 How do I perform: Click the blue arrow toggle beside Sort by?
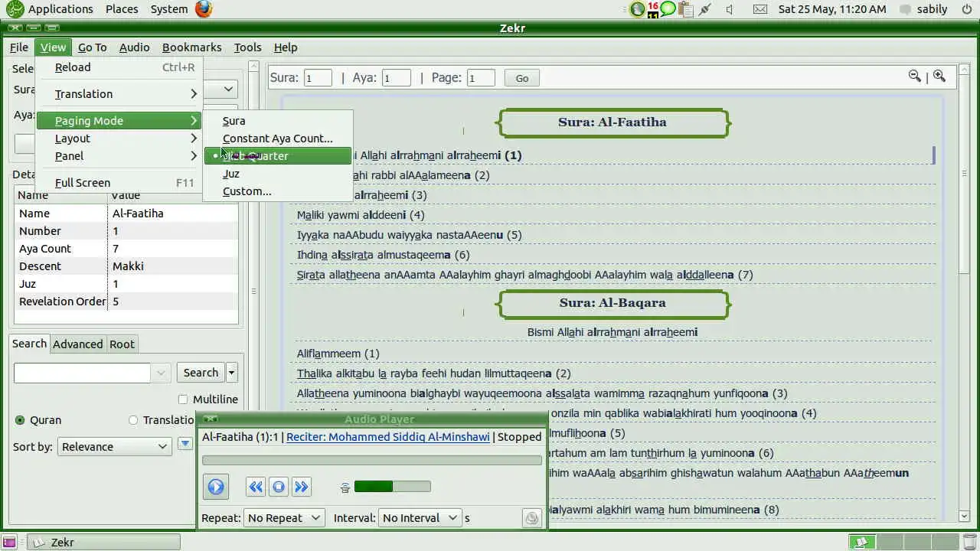pyautogui.click(x=185, y=444)
